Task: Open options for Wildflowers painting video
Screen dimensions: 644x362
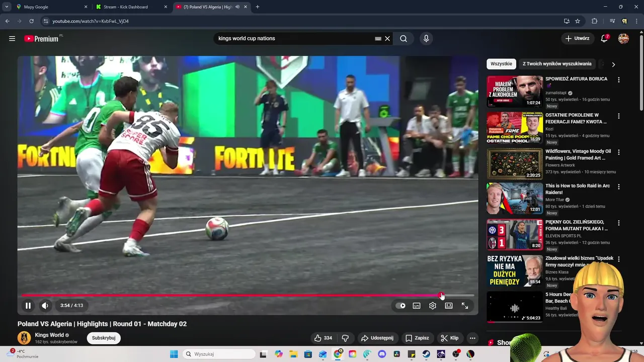Action: (x=618, y=152)
